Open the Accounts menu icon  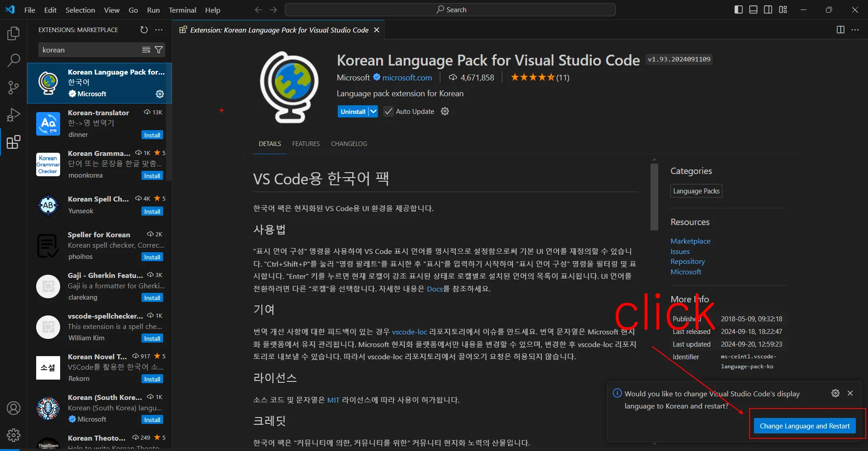pos(14,408)
